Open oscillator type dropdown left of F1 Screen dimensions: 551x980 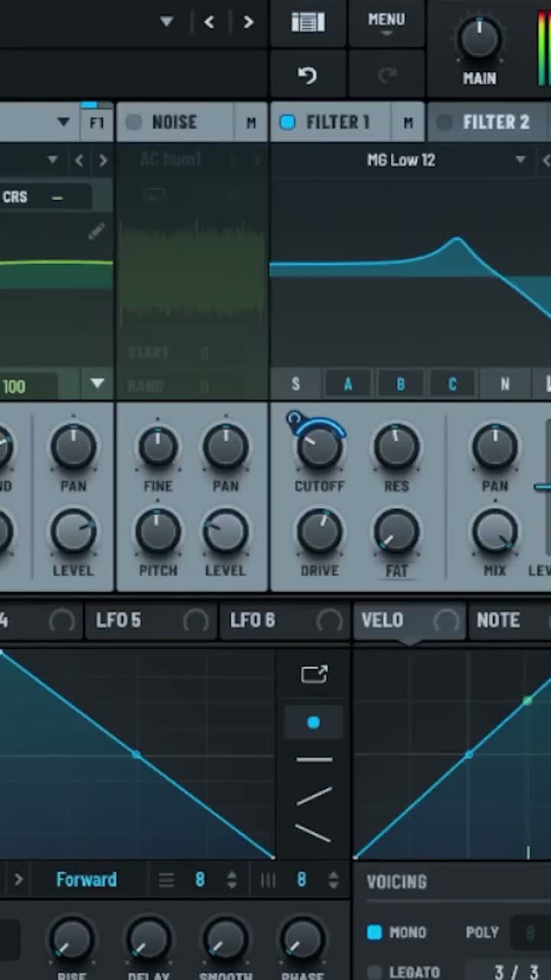coord(64,122)
